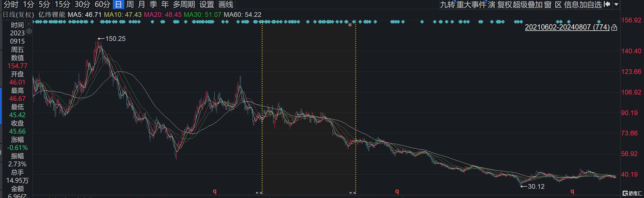
Task: Toggle 重大事件 major events display
Action: [471, 4]
